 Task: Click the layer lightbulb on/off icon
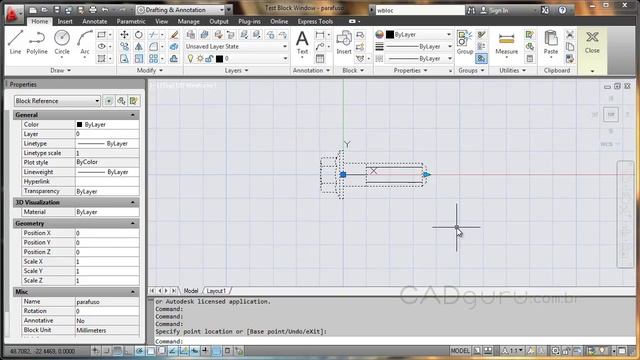pyautogui.click(x=190, y=59)
